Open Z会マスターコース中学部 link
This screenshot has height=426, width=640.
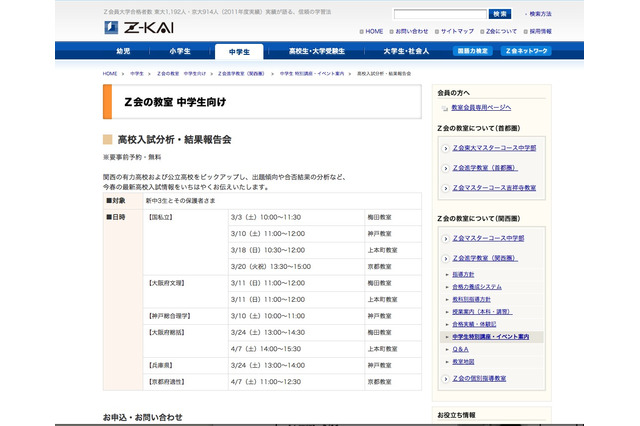point(488,238)
